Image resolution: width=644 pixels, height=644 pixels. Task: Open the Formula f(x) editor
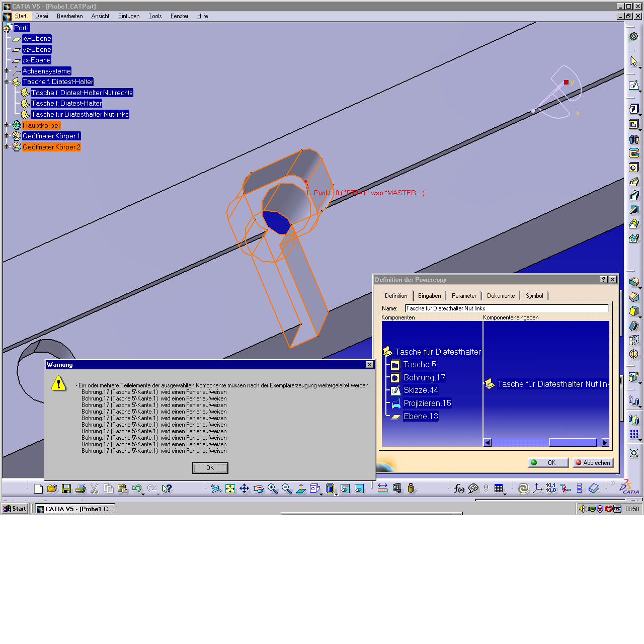click(459, 489)
